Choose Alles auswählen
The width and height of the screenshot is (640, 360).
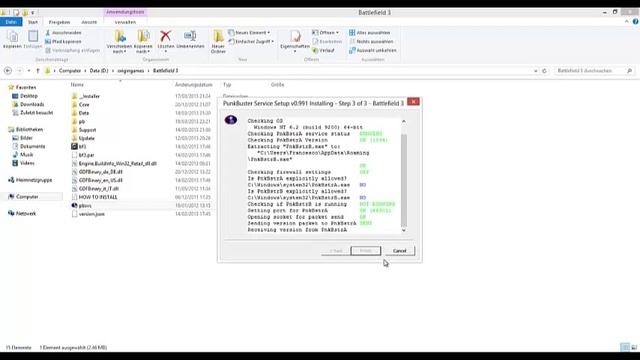pos(370,33)
